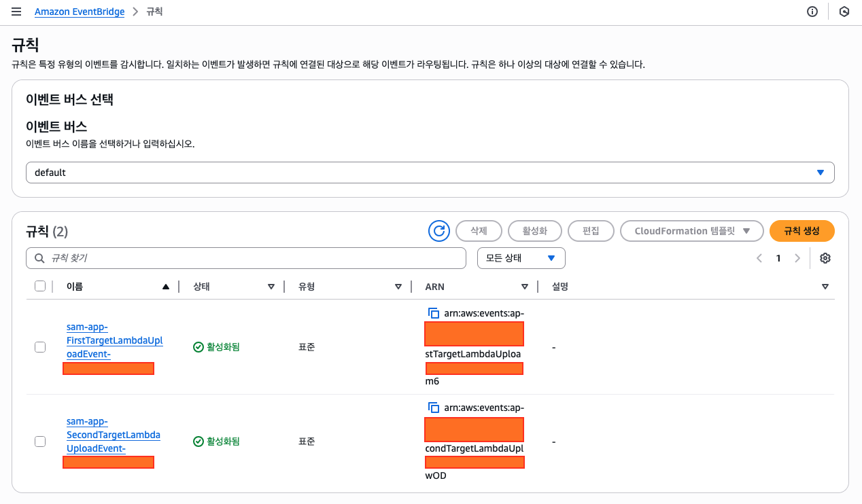Select sam-app-SecondTargetLambdaUploadEvent rule checkbox

coord(40,442)
